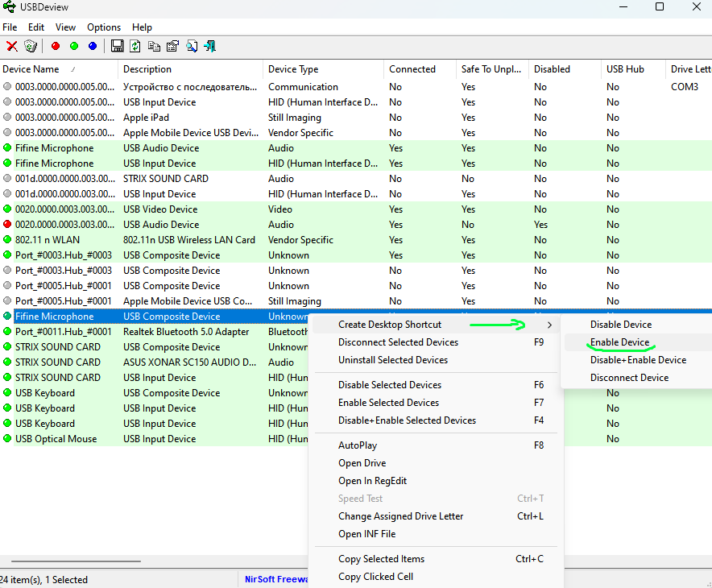The image size is (712, 588).
Task: Click the USBDeview app icon in title bar
Action: click(x=9, y=6)
